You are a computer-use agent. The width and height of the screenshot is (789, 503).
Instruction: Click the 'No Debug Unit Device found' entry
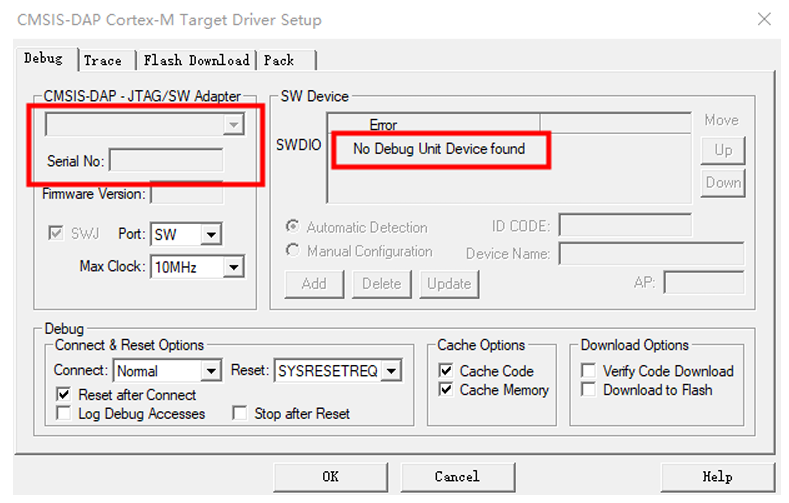pos(439,149)
